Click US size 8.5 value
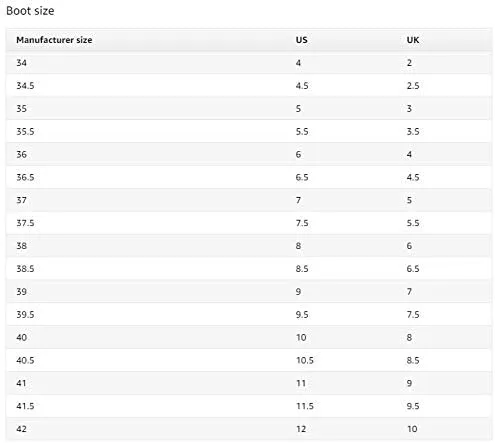495x443 pixels. point(302,269)
